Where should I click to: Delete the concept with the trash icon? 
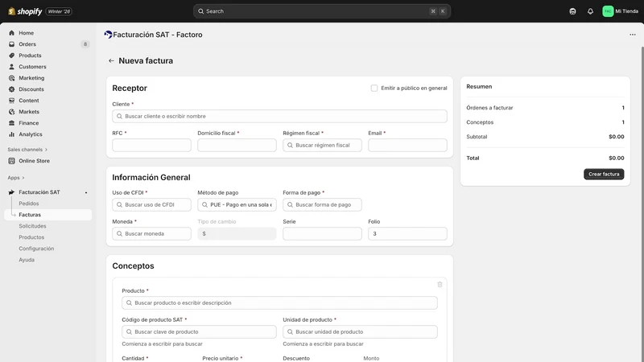pos(440,285)
